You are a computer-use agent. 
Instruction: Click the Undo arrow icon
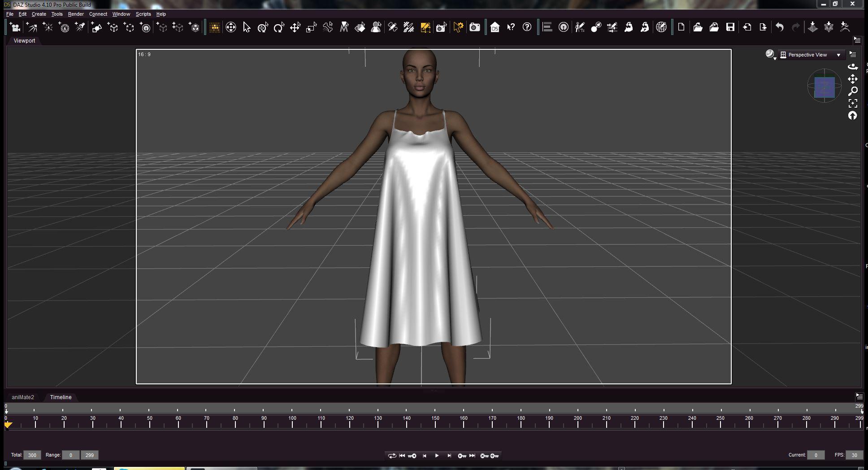[x=780, y=27]
